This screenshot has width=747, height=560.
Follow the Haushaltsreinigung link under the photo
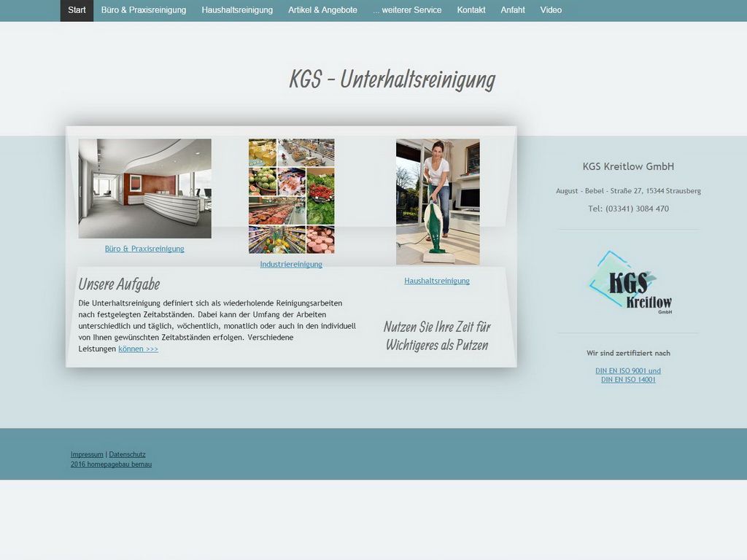(437, 281)
